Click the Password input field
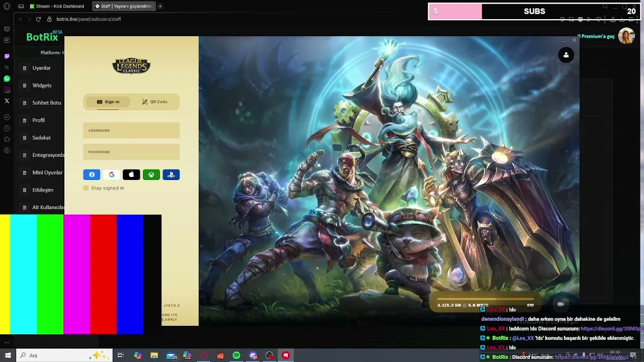 pos(131,152)
